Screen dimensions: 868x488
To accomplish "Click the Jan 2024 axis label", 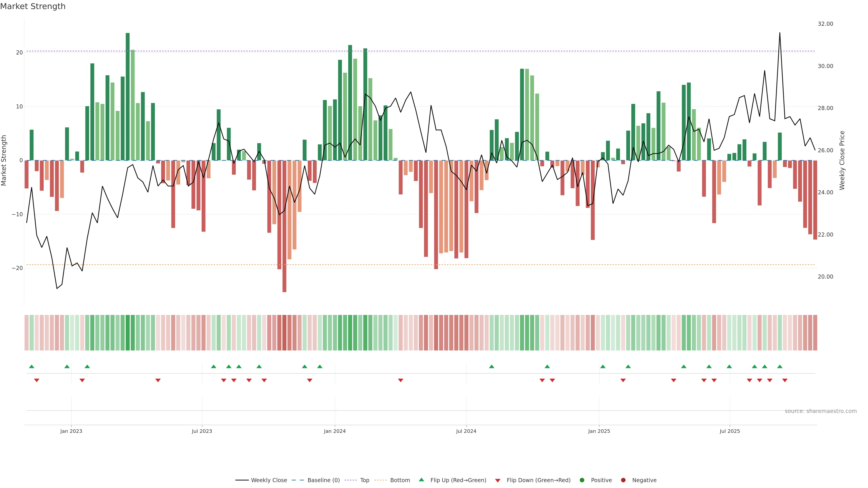I will coord(335,431).
